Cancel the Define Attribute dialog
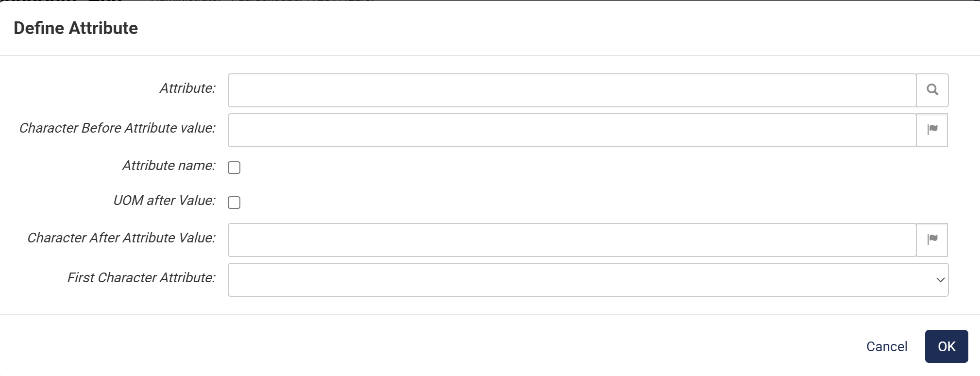The height and width of the screenshot is (376, 980). point(886,346)
